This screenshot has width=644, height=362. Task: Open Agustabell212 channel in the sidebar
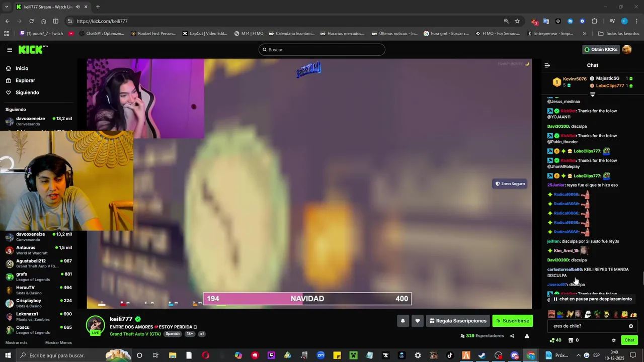pyautogui.click(x=39, y=263)
